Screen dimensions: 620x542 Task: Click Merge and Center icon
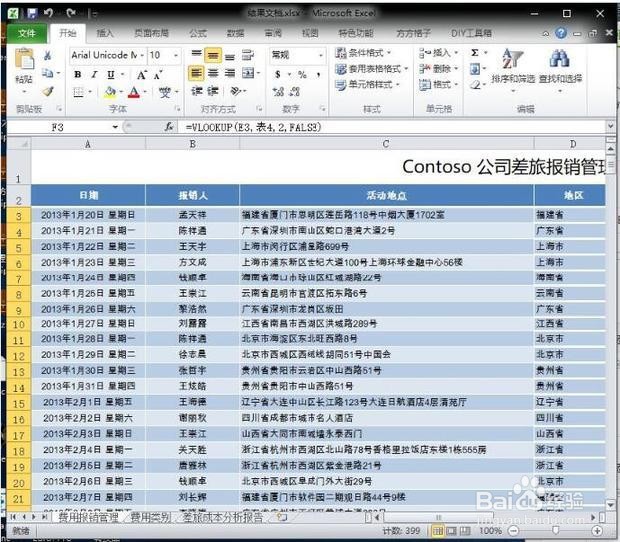click(x=248, y=73)
